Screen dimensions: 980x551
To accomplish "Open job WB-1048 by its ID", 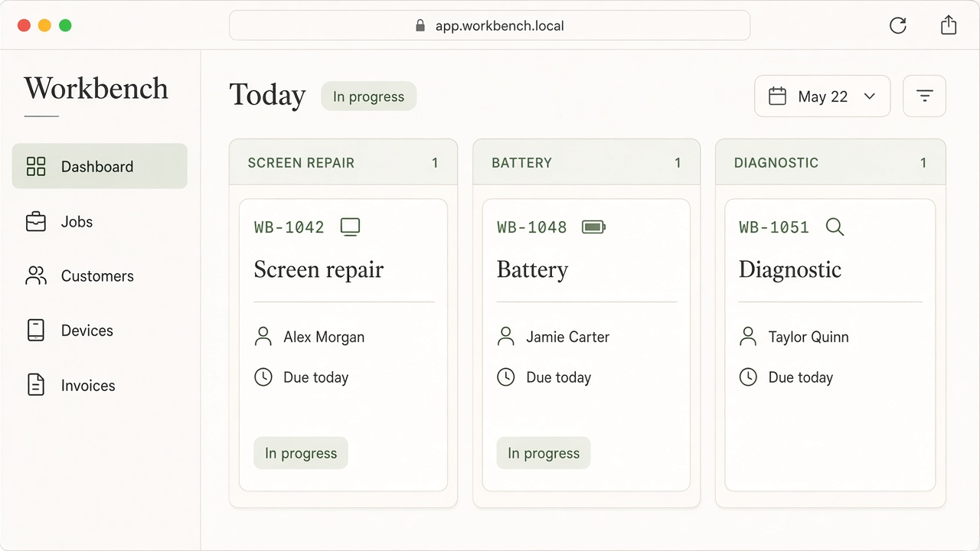I will click(x=532, y=227).
